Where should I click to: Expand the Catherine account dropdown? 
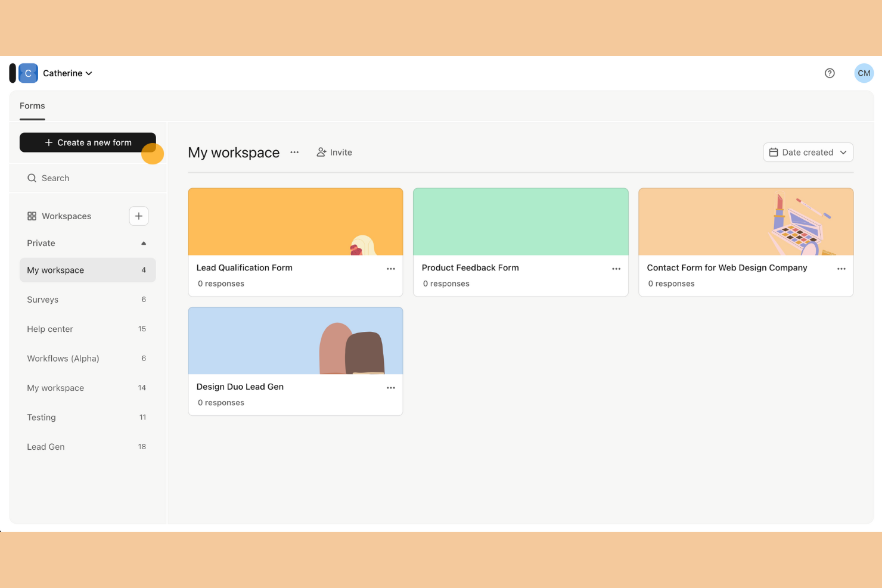[67, 73]
